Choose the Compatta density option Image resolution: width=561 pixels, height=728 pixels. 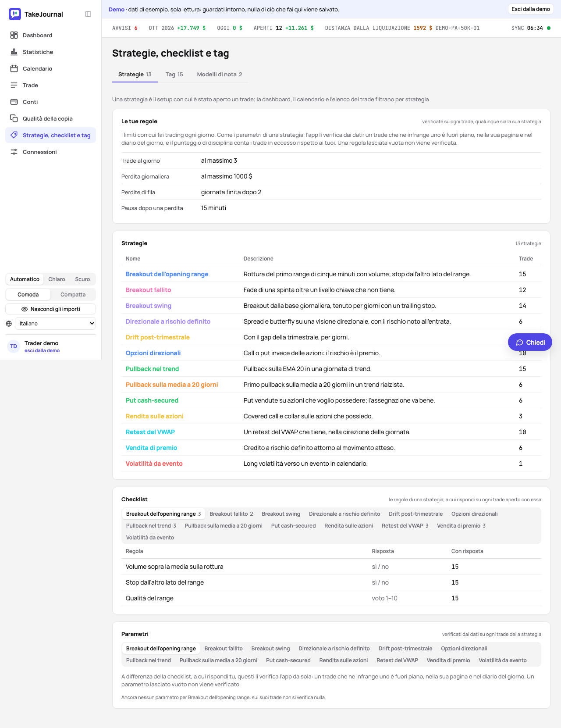tap(73, 295)
